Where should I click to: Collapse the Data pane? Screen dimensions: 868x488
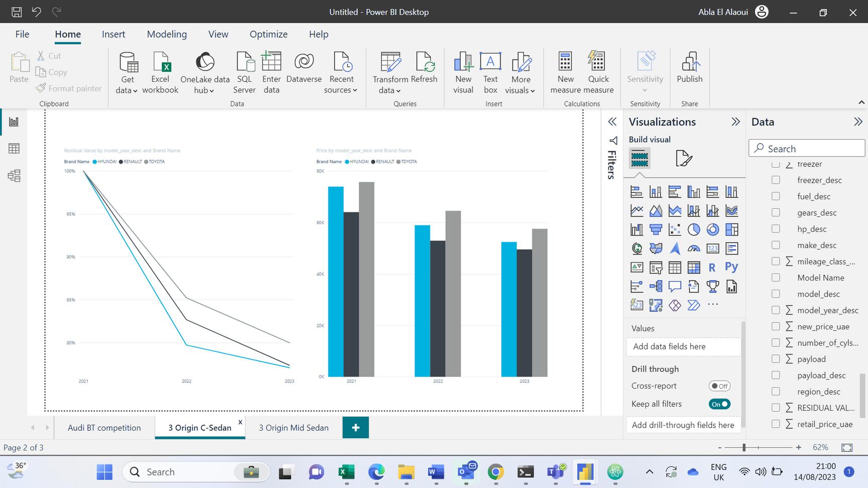click(x=858, y=122)
